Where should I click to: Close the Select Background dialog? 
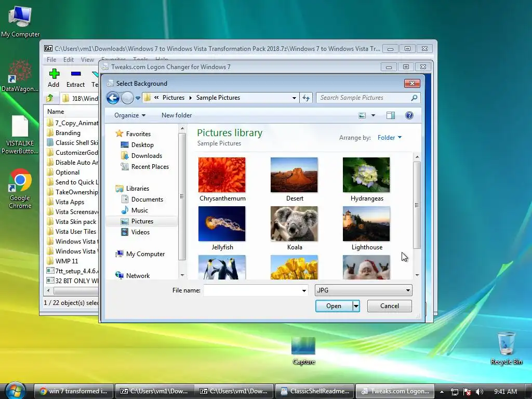point(412,83)
